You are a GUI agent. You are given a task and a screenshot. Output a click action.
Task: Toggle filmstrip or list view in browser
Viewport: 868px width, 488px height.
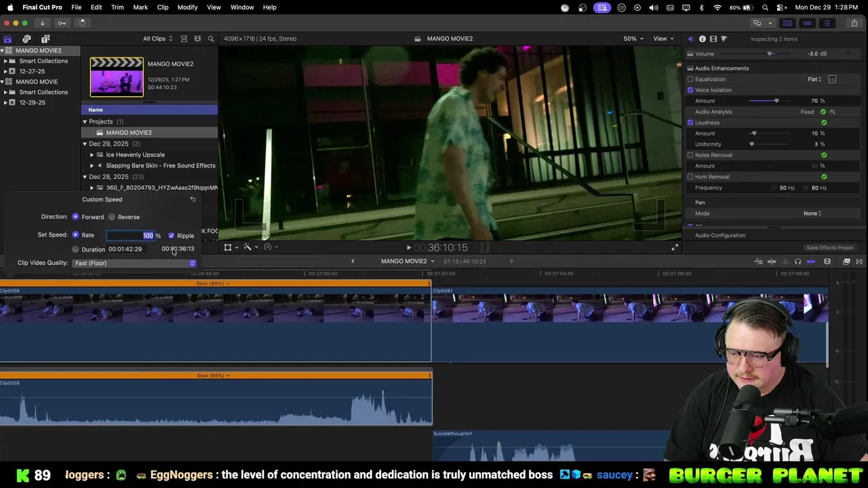pos(184,39)
